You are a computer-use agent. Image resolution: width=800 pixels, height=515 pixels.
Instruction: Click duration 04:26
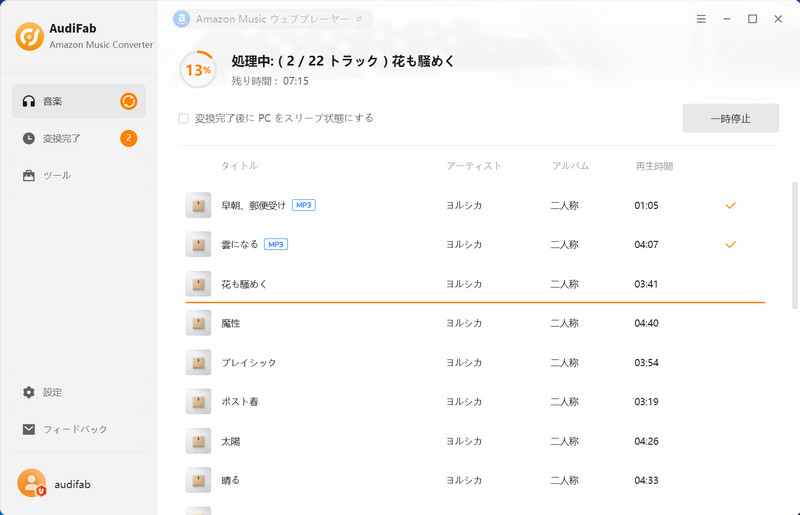pyautogui.click(x=646, y=441)
